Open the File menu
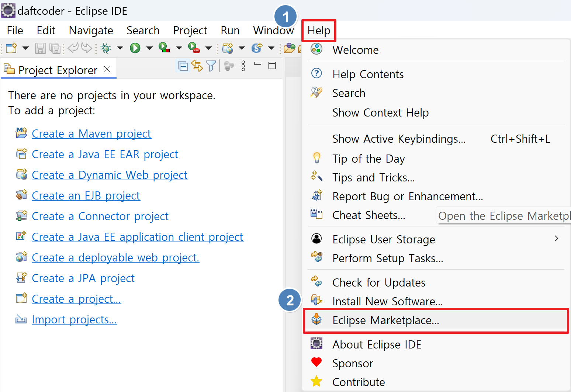 (15, 30)
